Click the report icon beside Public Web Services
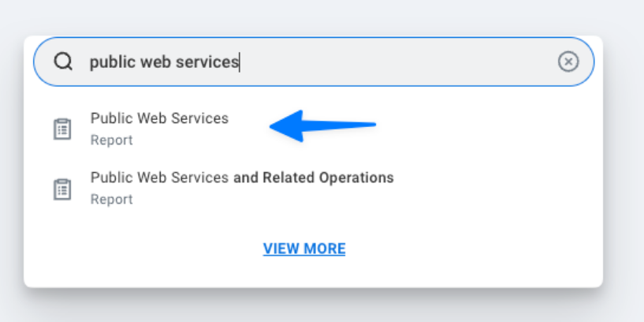644x322 pixels. click(61, 129)
